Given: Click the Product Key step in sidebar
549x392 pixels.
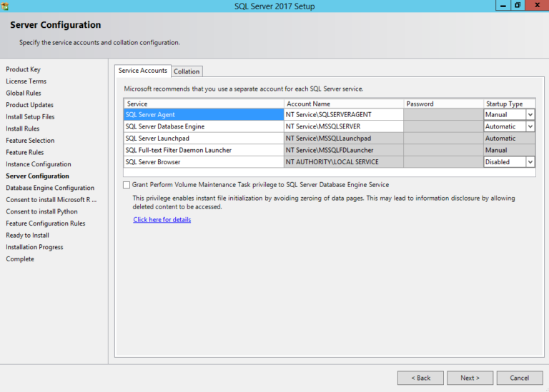Looking at the screenshot, I should click(x=23, y=69).
